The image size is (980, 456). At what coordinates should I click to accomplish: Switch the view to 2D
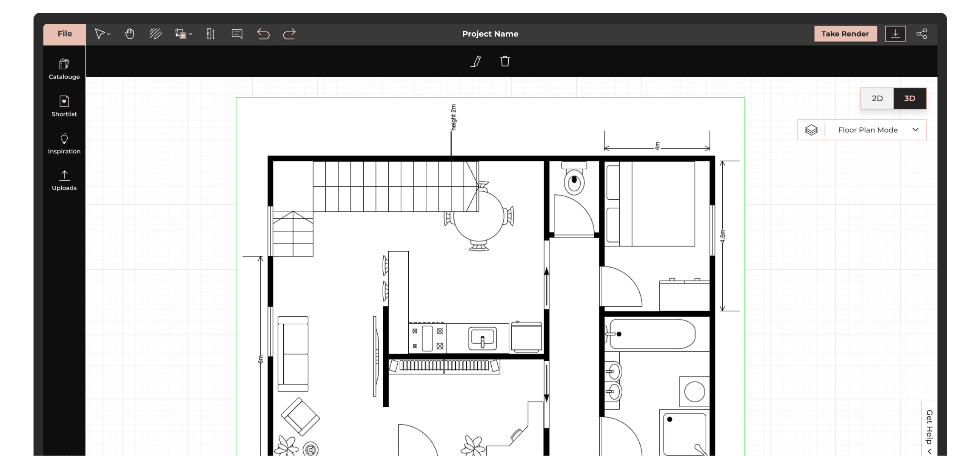pyautogui.click(x=877, y=98)
